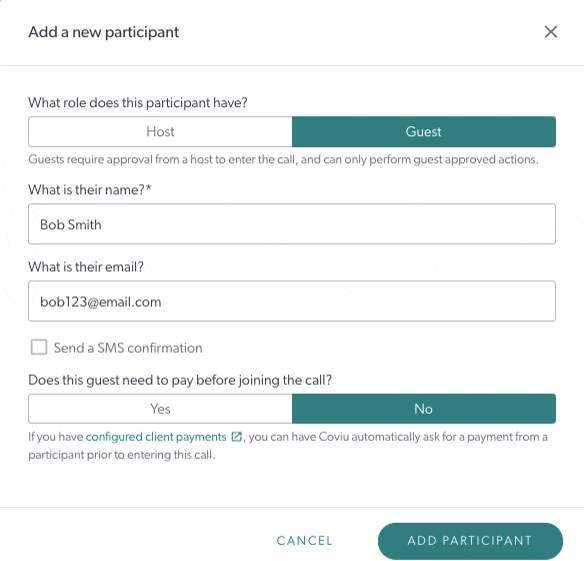Click the role question label text
Screen dimensions: 584x561
pyautogui.click(x=138, y=102)
